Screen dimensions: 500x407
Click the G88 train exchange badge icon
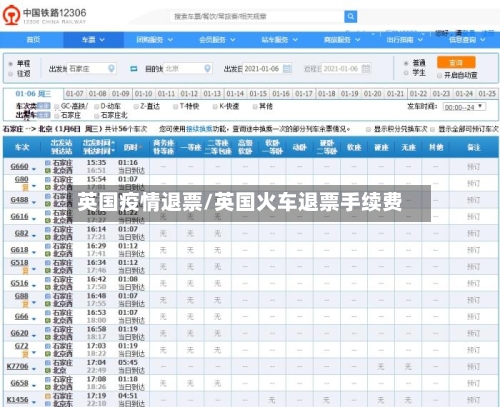click(25, 304)
